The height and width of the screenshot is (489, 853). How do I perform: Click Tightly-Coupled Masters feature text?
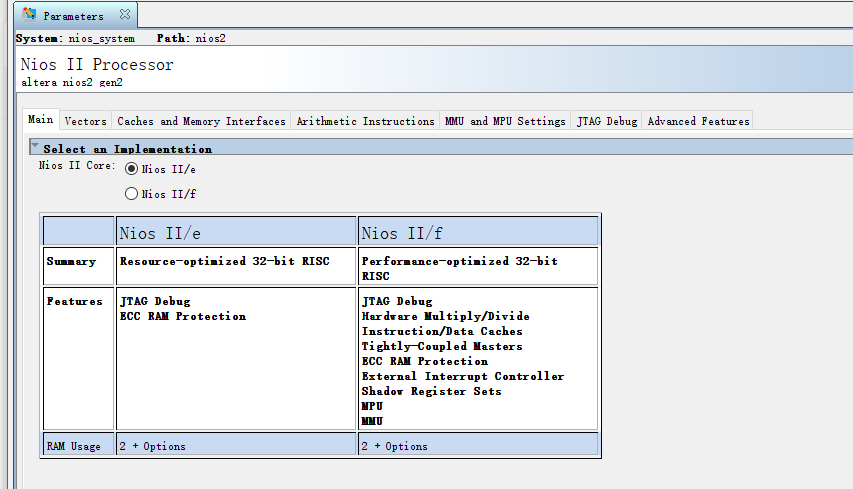[x=442, y=346]
